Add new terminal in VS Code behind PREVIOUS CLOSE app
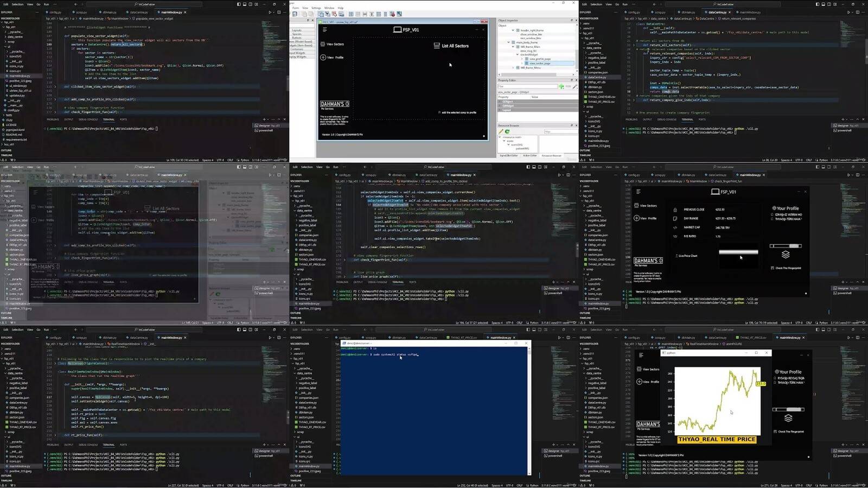Screen dimensions: 868x488 tap(844, 282)
